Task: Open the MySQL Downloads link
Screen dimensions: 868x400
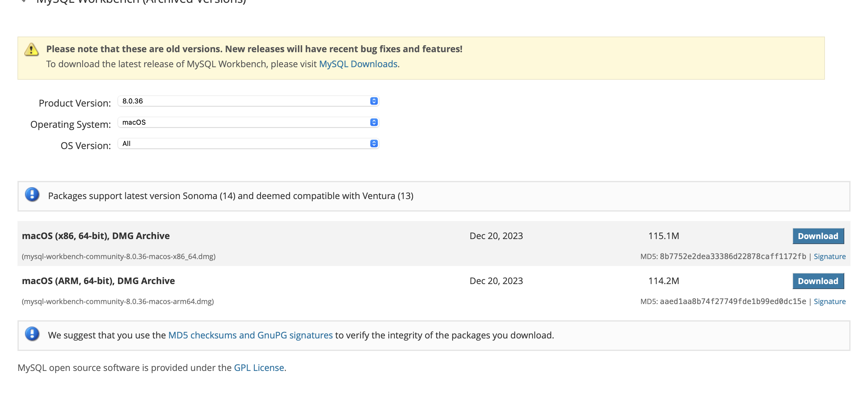Action: (358, 64)
